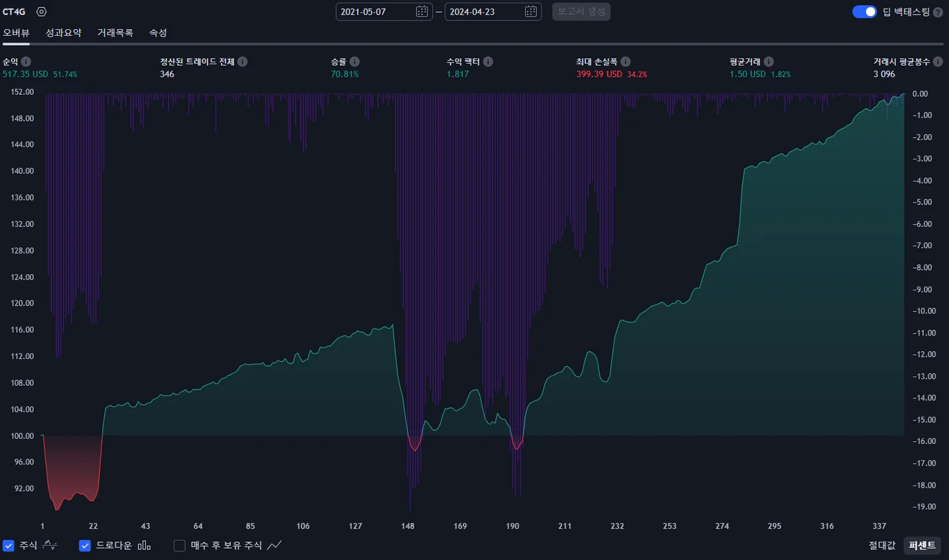Click the line chart icon next to 매수 후 보유 주식
Image resolution: width=949 pixels, height=560 pixels.
click(x=274, y=545)
